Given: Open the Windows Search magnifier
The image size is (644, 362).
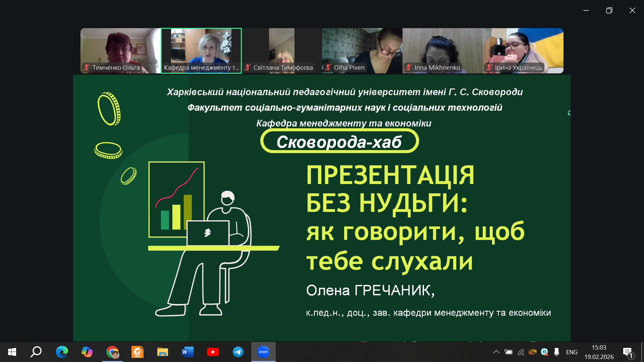Looking at the screenshot, I should [x=36, y=352].
